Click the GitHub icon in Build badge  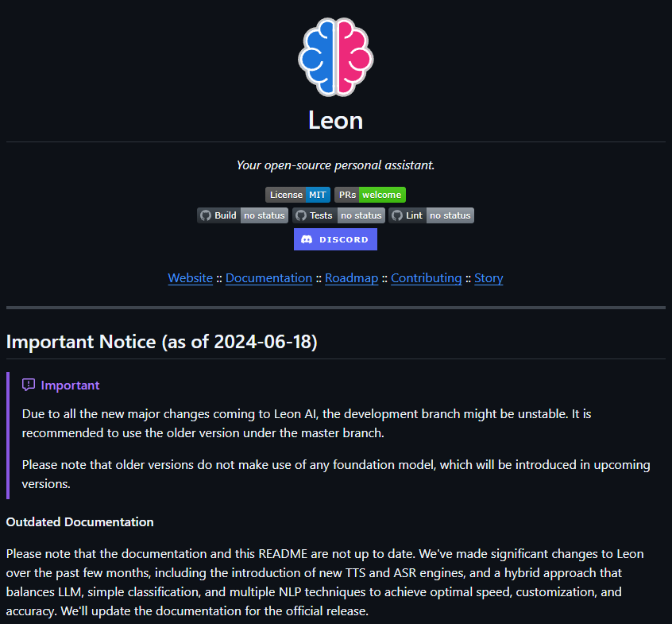[206, 215]
